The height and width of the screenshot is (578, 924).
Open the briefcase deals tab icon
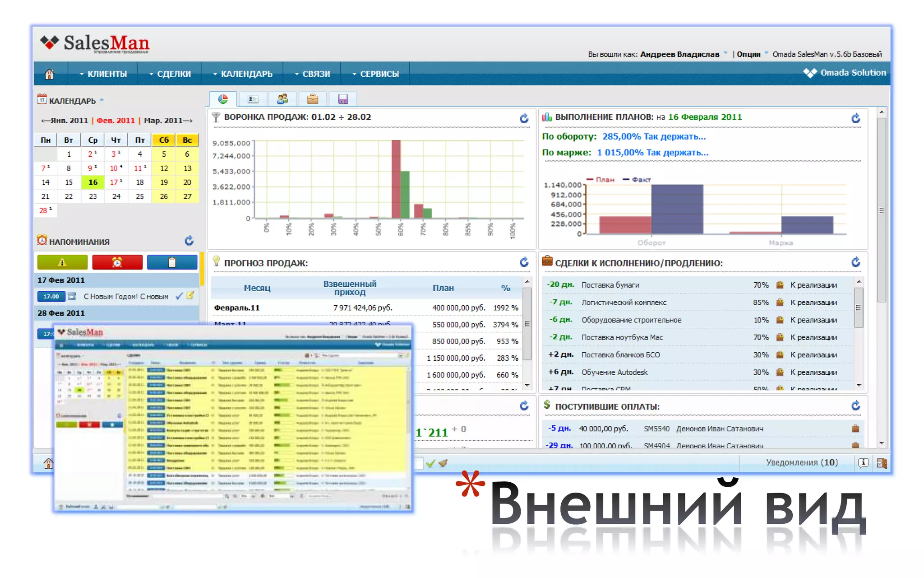pyautogui.click(x=312, y=99)
